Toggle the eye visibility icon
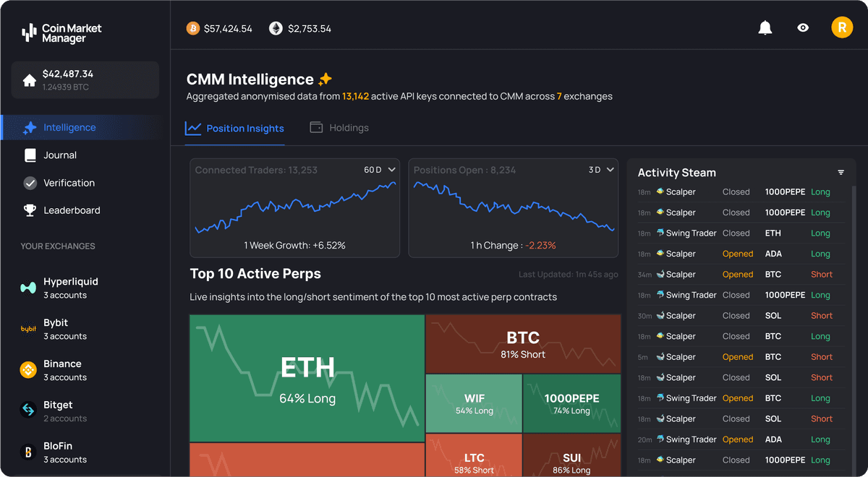The width and height of the screenshot is (868, 477). [x=803, y=28]
